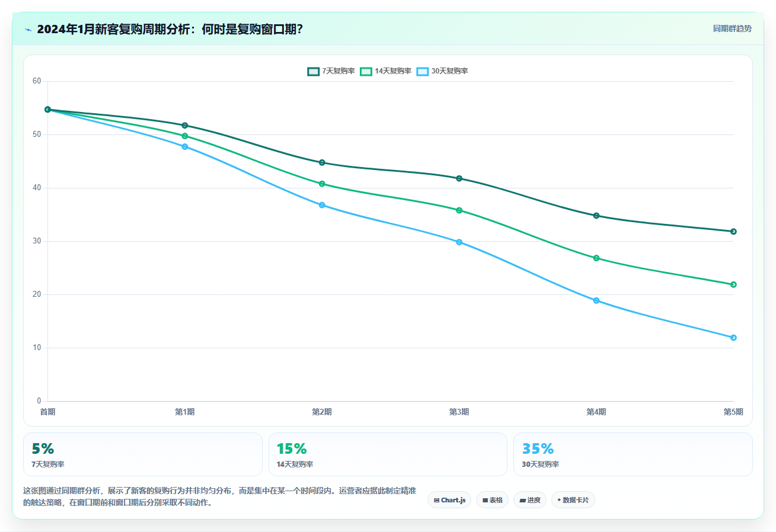
Task: Select the 7天复购率 data point at 第2期
Action: (322, 162)
